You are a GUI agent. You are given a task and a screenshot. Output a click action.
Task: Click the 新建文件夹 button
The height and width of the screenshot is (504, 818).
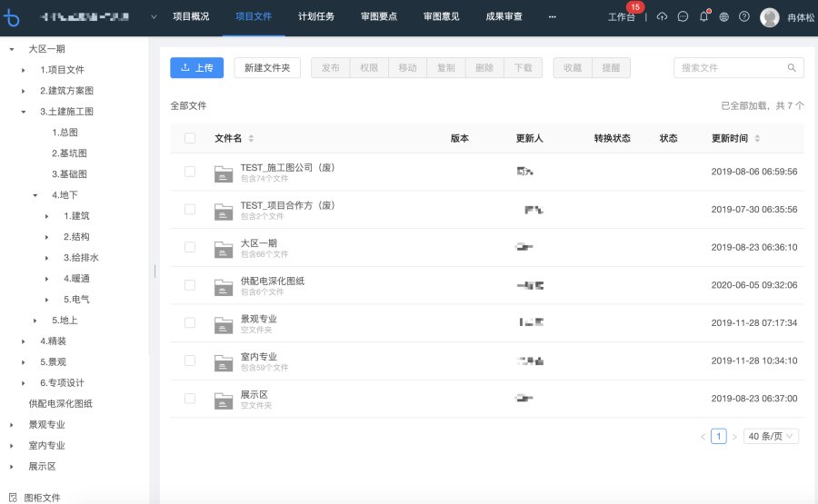(x=267, y=67)
